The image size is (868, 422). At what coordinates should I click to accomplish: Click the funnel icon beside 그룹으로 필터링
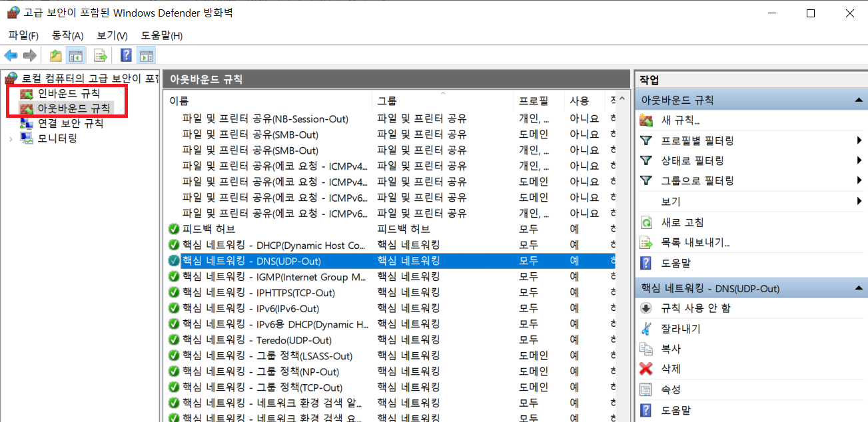pos(646,180)
